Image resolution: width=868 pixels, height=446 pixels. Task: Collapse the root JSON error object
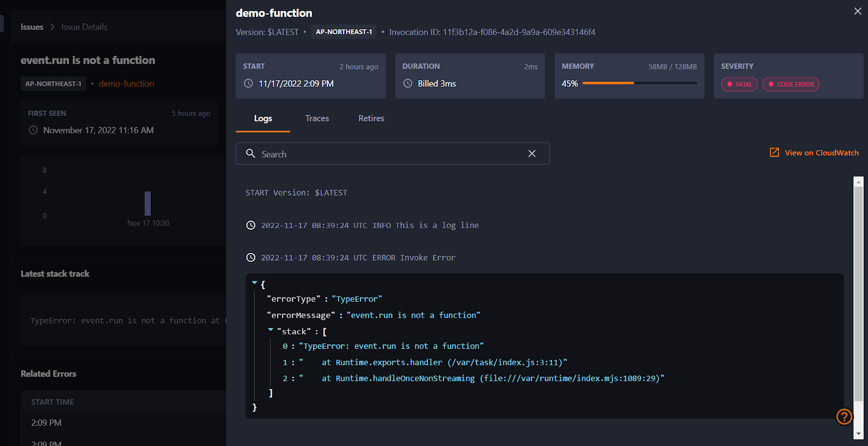[x=254, y=283]
